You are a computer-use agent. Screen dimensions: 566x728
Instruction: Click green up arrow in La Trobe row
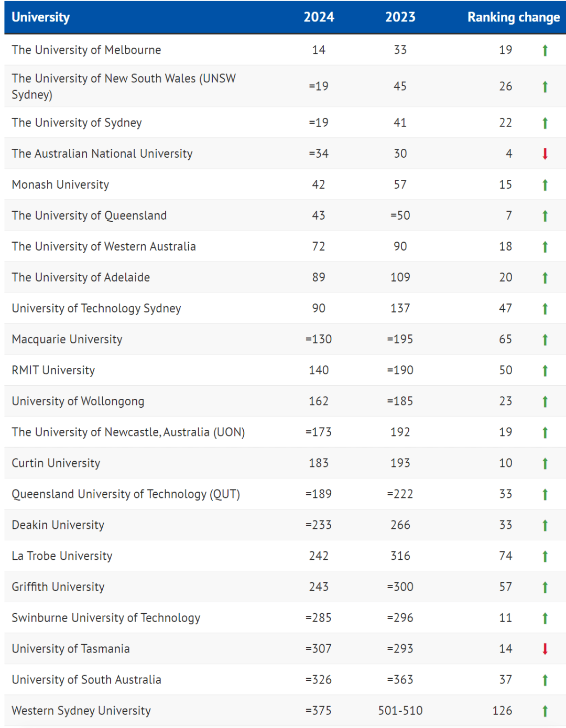tap(545, 556)
